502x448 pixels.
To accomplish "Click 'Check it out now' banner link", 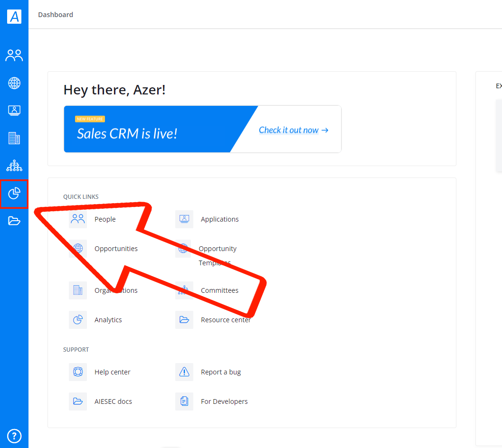I will point(294,130).
